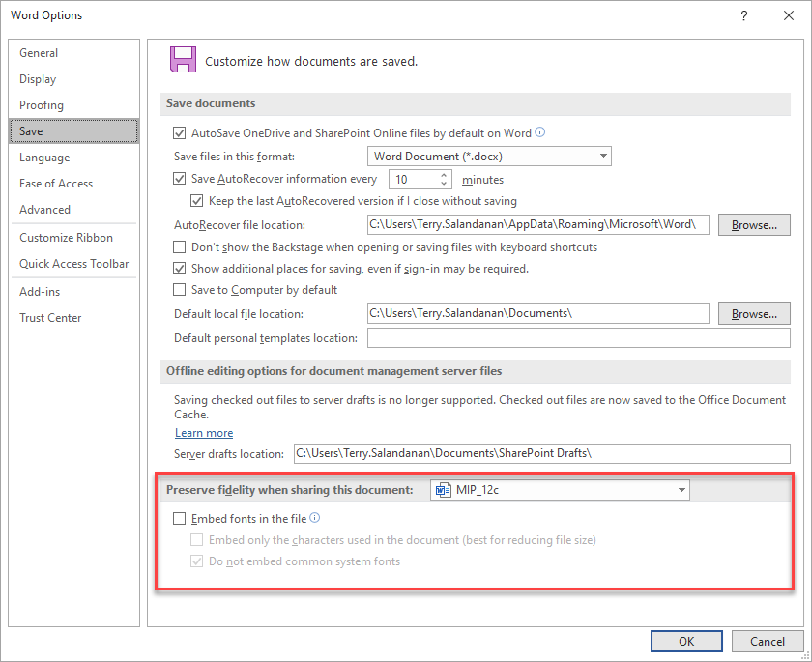Decrease AutoRecover minutes with down arrow
Viewport: 812px width, 662px height.
click(x=444, y=184)
